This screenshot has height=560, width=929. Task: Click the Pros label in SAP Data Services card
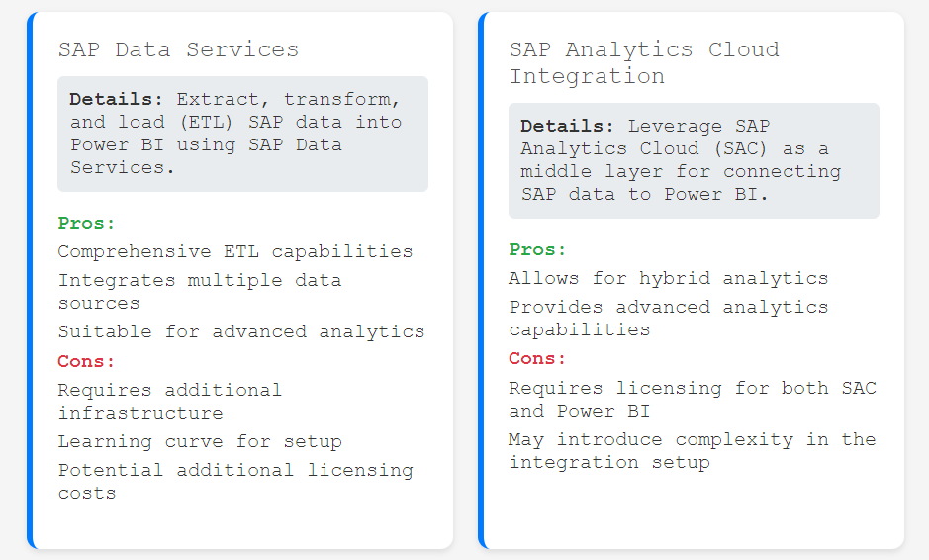(x=87, y=223)
